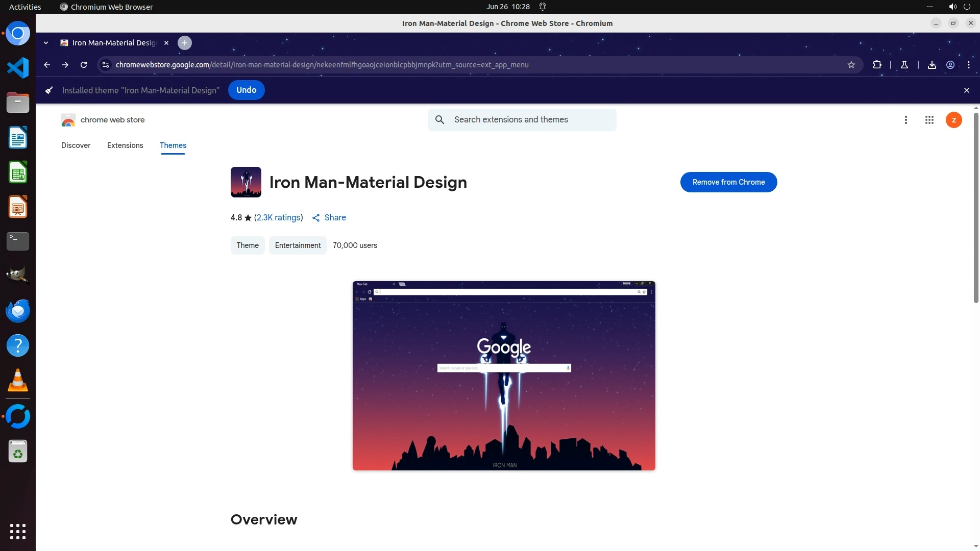Open the Chrome Labs flask icon
980x551 pixels.
(x=904, y=65)
